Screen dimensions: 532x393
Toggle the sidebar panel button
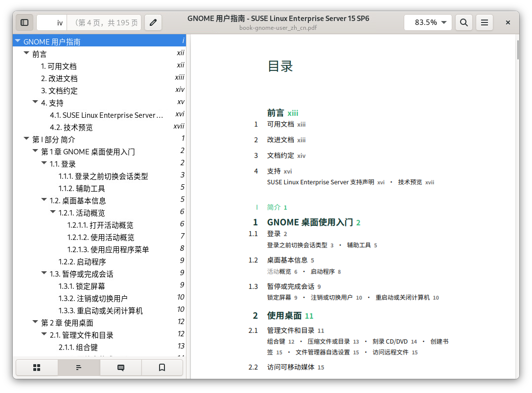click(x=24, y=22)
